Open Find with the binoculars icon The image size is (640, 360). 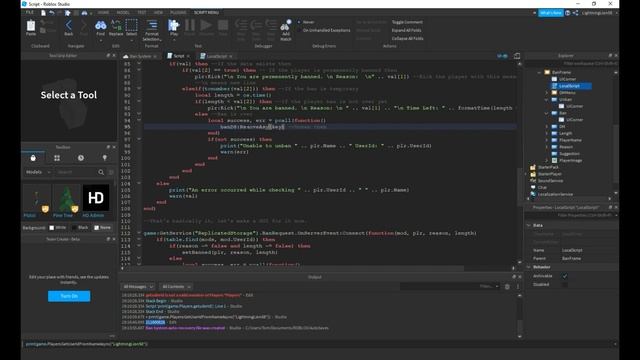coord(100,26)
